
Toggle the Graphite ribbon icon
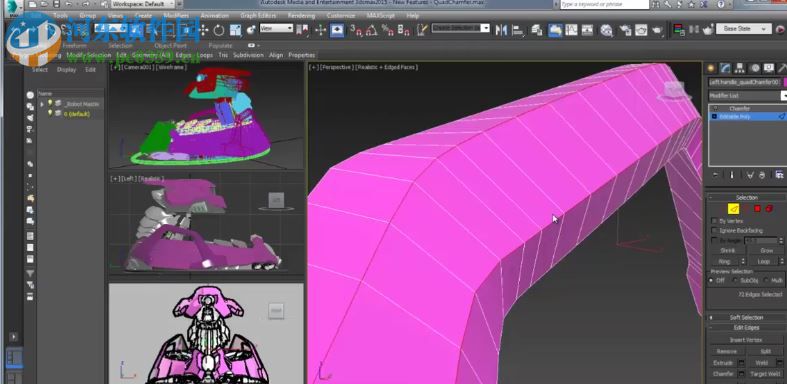(555, 30)
